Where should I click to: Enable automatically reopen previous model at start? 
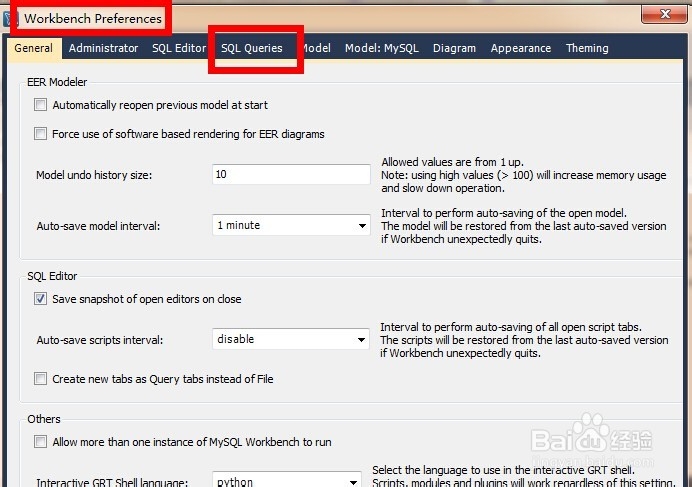coord(40,105)
